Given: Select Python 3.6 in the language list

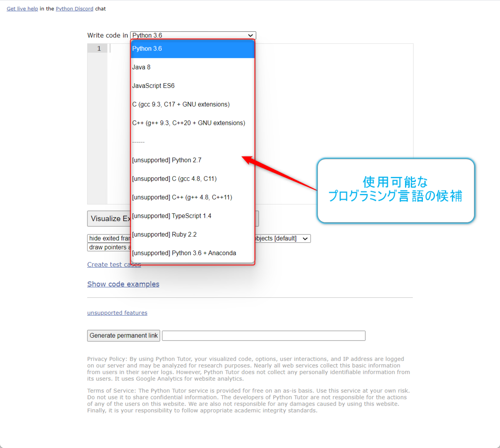Looking at the screenshot, I should point(192,49).
